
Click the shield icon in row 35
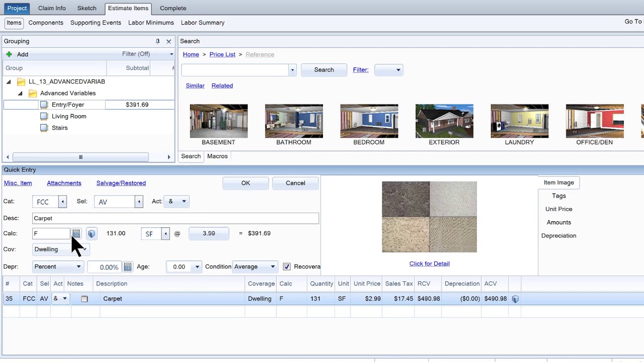click(x=515, y=299)
